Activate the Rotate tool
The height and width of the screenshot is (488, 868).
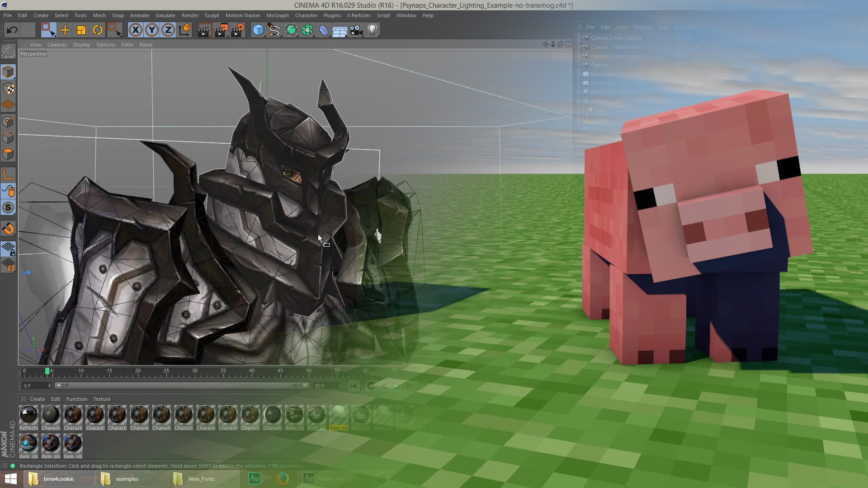(x=97, y=30)
